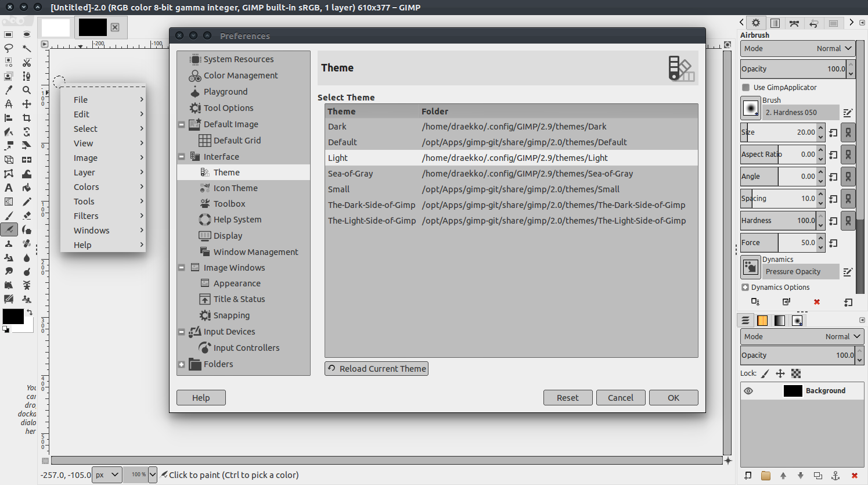Duplicate the current layer
868x485 pixels.
click(x=818, y=475)
